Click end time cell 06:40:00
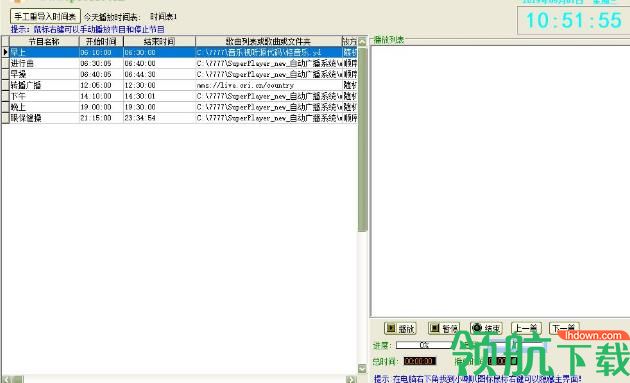This screenshot has height=383, width=630. coord(159,63)
